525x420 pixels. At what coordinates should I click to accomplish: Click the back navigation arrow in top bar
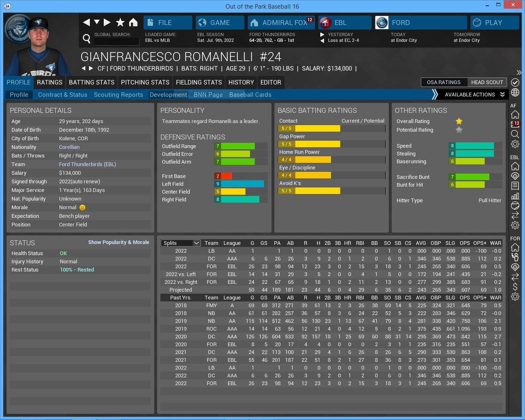(86, 23)
